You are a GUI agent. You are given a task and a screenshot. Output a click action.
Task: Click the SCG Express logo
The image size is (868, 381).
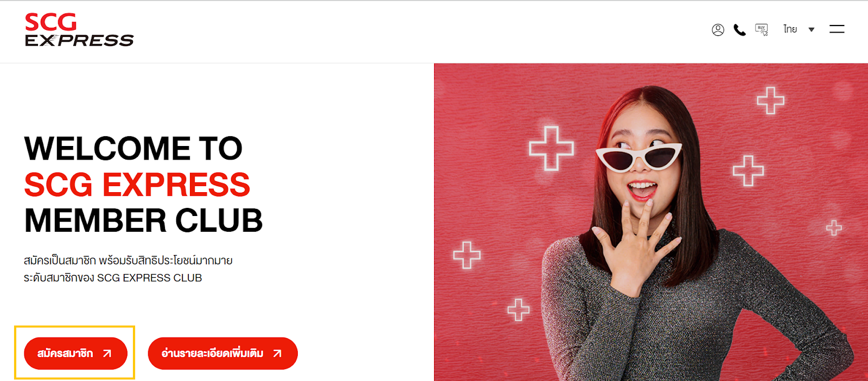pos(79,30)
